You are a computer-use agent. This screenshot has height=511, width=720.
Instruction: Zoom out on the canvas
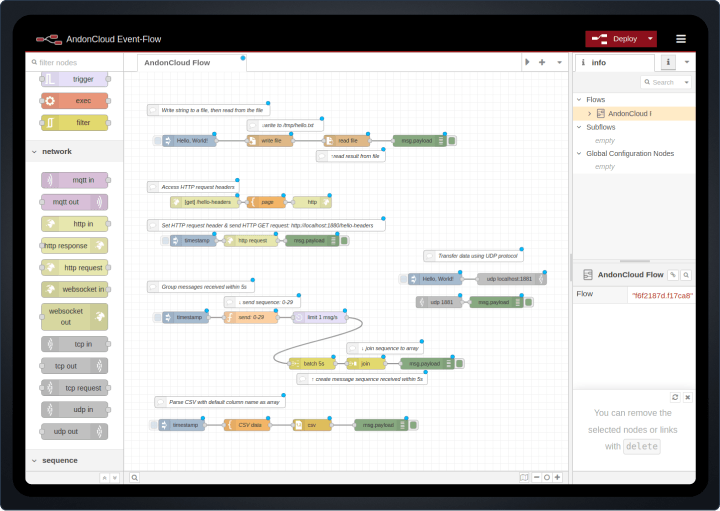(x=536, y=478)
